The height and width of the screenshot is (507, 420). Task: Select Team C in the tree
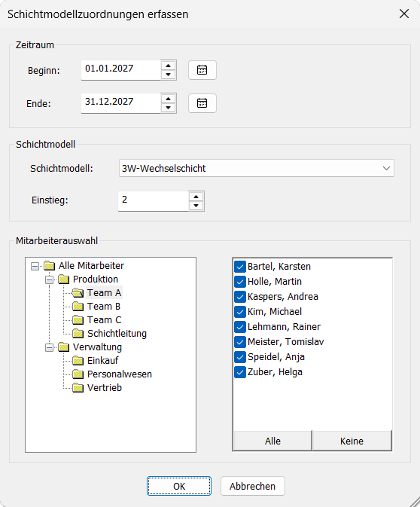pyautogui.click(x=105, y=320)
